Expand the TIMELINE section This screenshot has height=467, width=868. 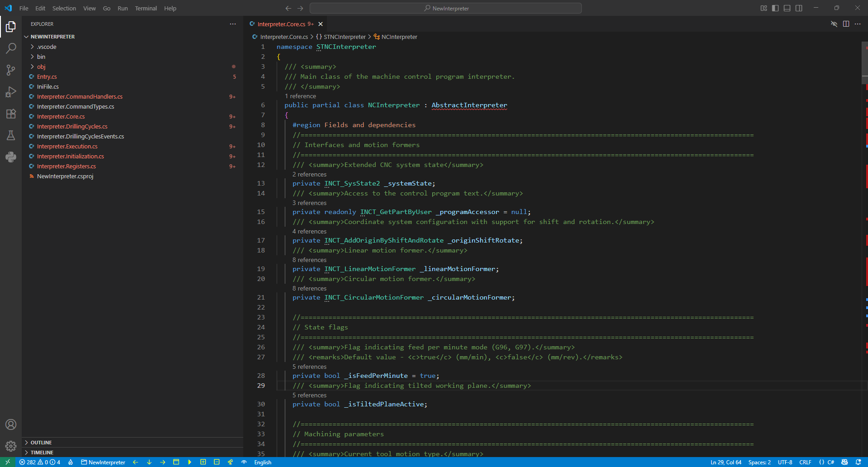pos(42,453)
